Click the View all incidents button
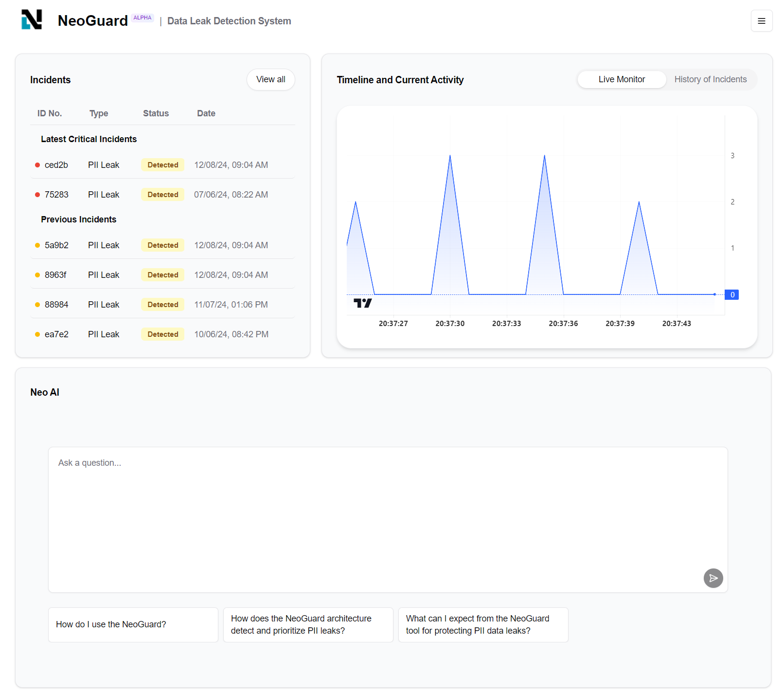The width and height of the screenshot is (784, 694). tap(271, 79)
